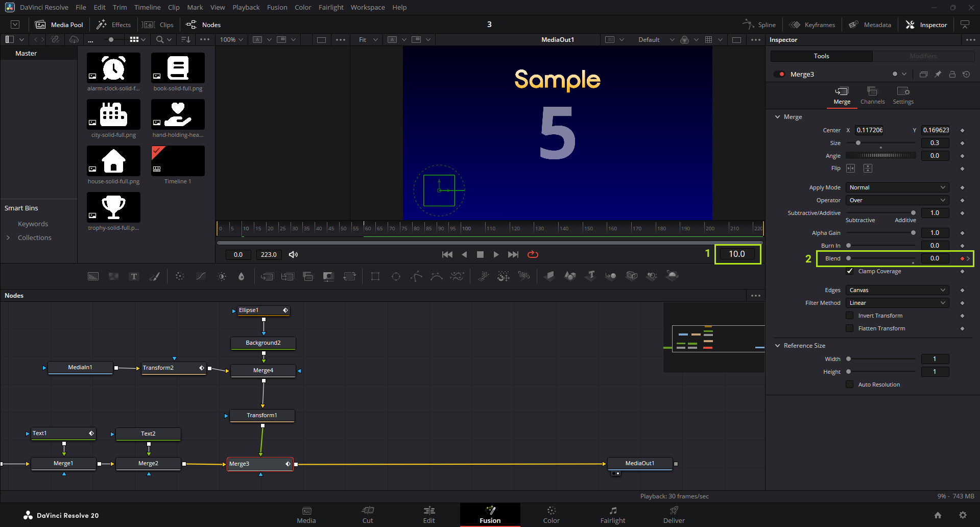Enable the Invert Transform checkbox
The image size is (980, 527).
[850, 316]
